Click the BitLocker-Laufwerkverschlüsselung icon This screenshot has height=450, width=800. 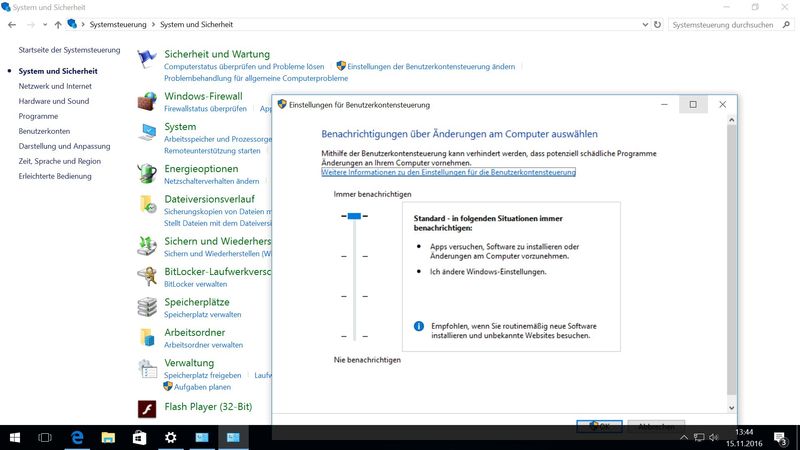[x=147, y=277]
